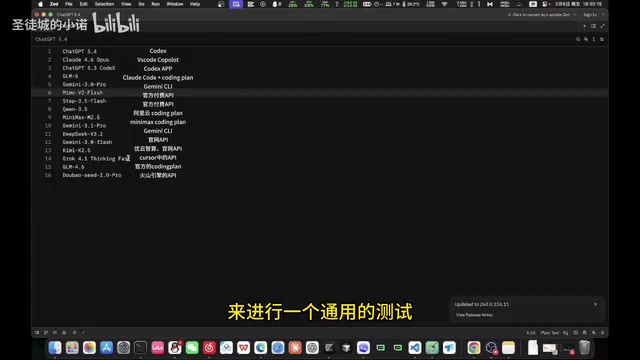Screen dimensions: 640x360
Task: Toggle the git panel in the status bar
Action: coord(46,333)
